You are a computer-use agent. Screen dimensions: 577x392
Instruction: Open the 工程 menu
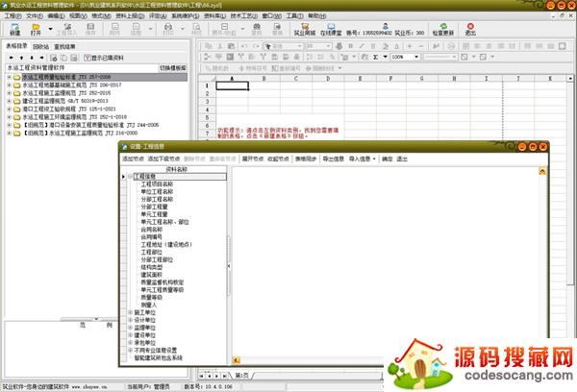(13, 15)
